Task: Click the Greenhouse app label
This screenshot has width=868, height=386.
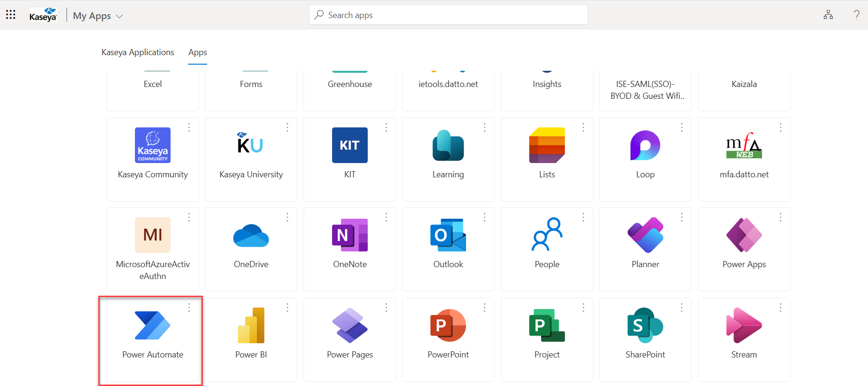Action: [x=350, y=84]
